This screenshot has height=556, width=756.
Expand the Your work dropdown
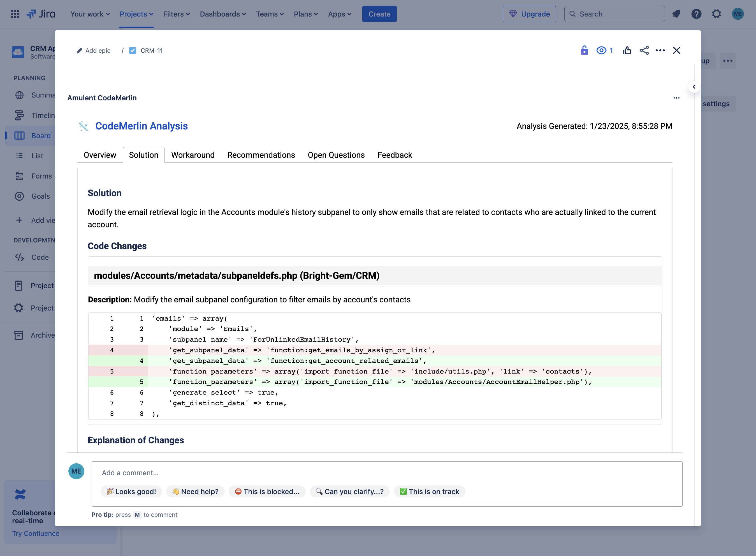pyautogui.click(x=90, y=14)
